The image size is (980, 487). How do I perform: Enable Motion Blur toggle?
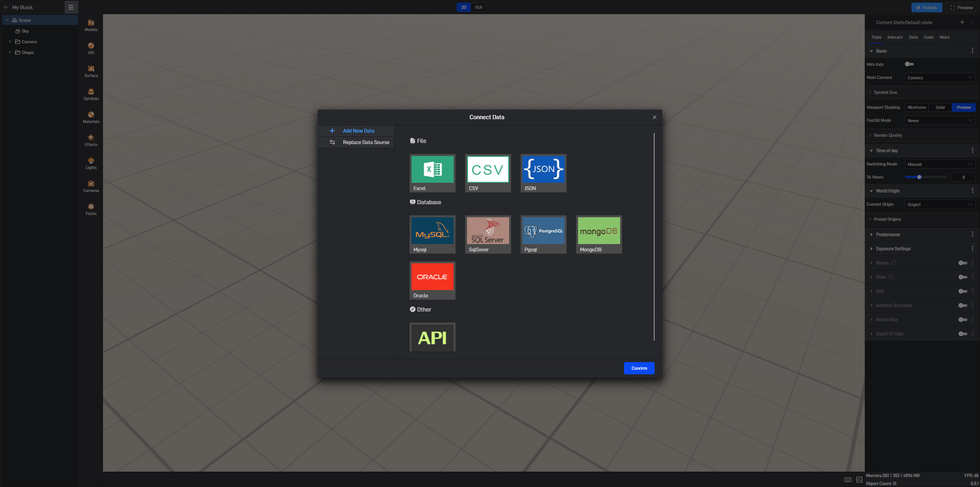pyautogui.click(x=963, y=320)
